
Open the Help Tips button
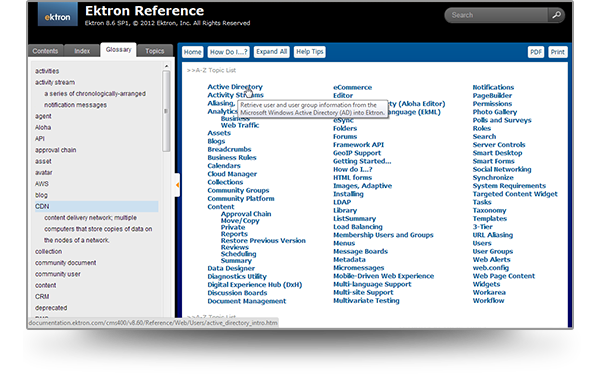[x=310, y=52]
